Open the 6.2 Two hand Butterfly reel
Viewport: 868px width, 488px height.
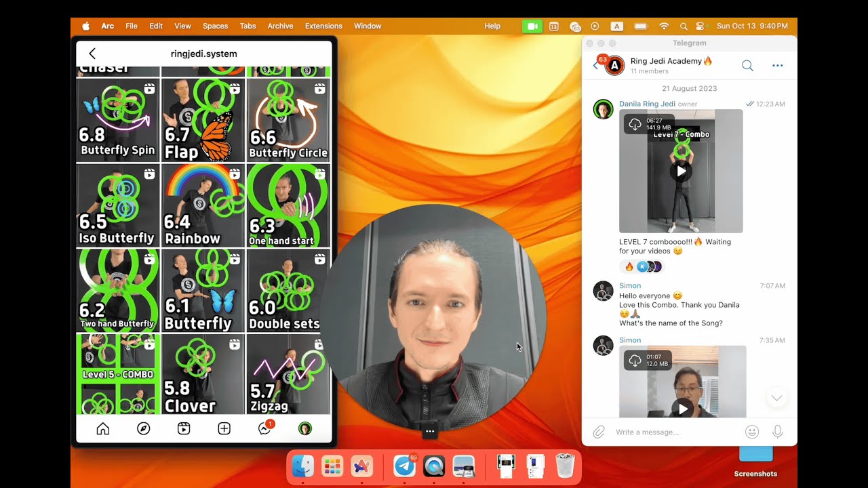point(118,291)
